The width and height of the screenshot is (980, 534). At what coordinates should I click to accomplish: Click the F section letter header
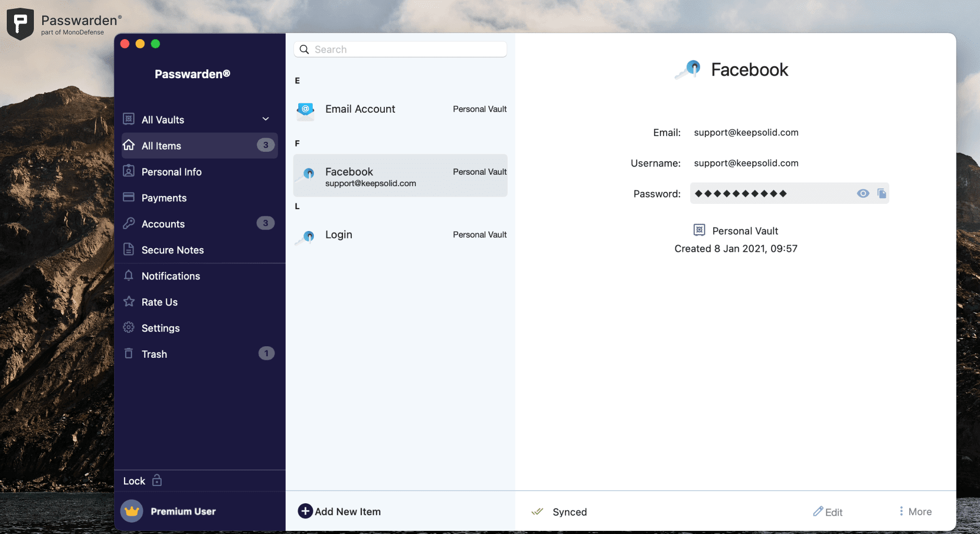pos(297,143)
